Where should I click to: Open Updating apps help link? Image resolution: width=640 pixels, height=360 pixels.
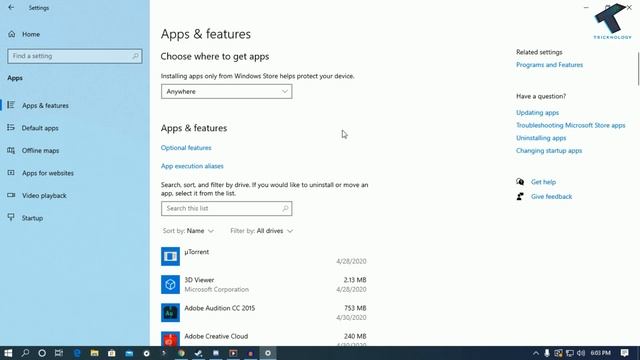(x=538, y=113)
